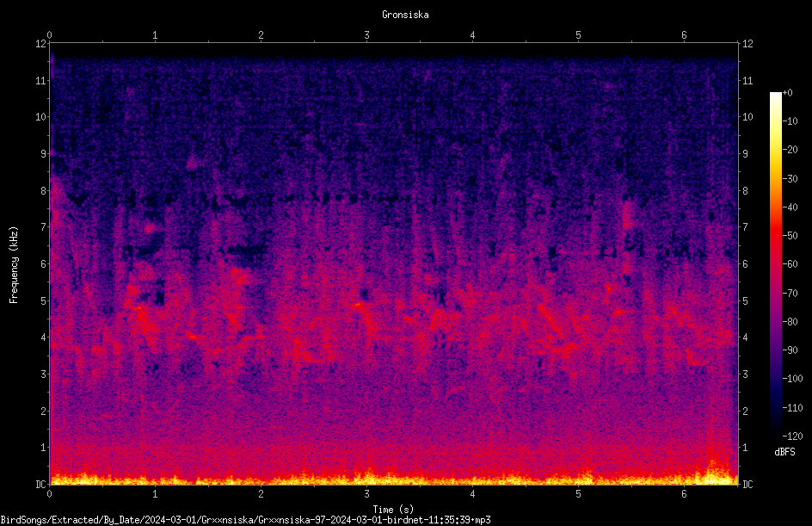Click the DC label on left axis
The image size is (812, 526).
(40, 485)
